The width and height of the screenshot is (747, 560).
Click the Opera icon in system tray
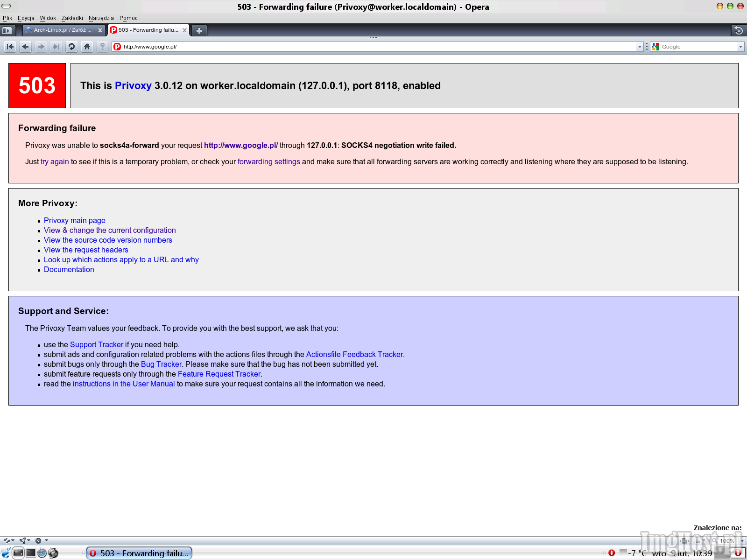tap(612, 553)
